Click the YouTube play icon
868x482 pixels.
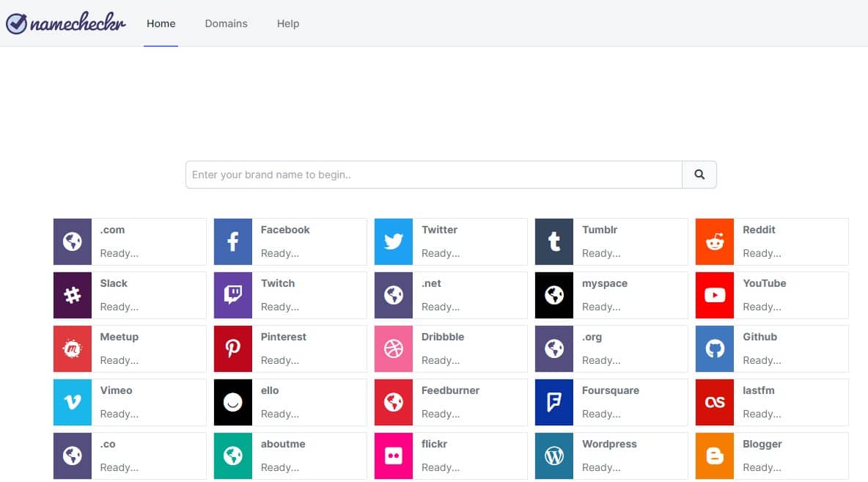(715, 296)
